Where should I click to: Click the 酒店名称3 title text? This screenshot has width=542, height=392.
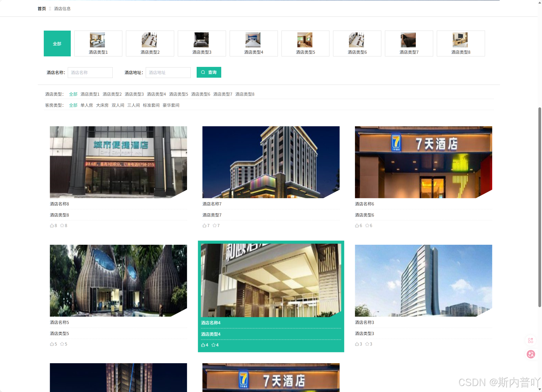coord(365,322)
